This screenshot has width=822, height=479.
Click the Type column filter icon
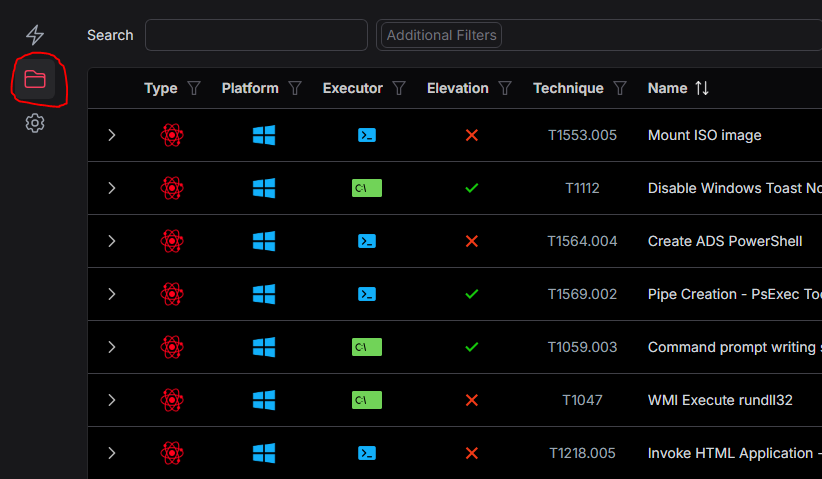click(194, 88)
